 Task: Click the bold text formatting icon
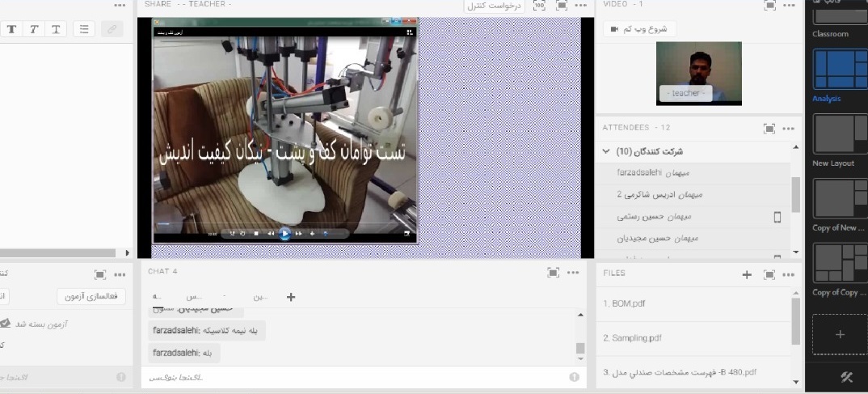coord(12,29)
